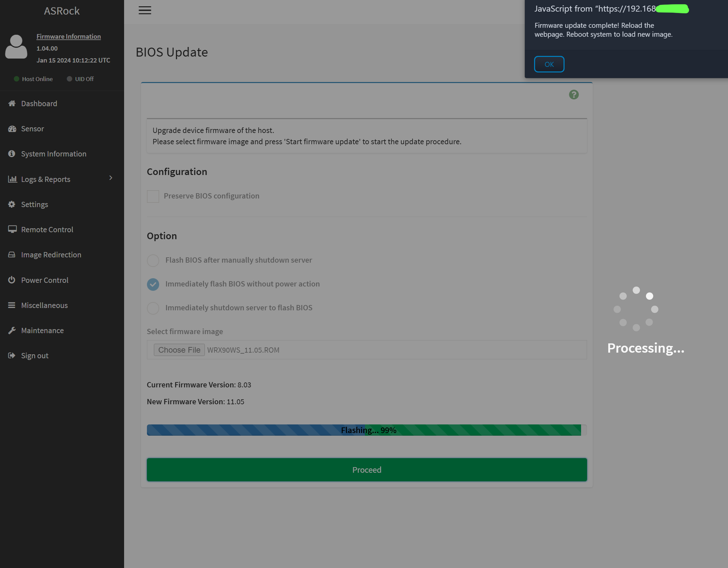Open the Firmware Information link
Image resolution: width=728 pixels, height=568 pixels.
(68, 36)
